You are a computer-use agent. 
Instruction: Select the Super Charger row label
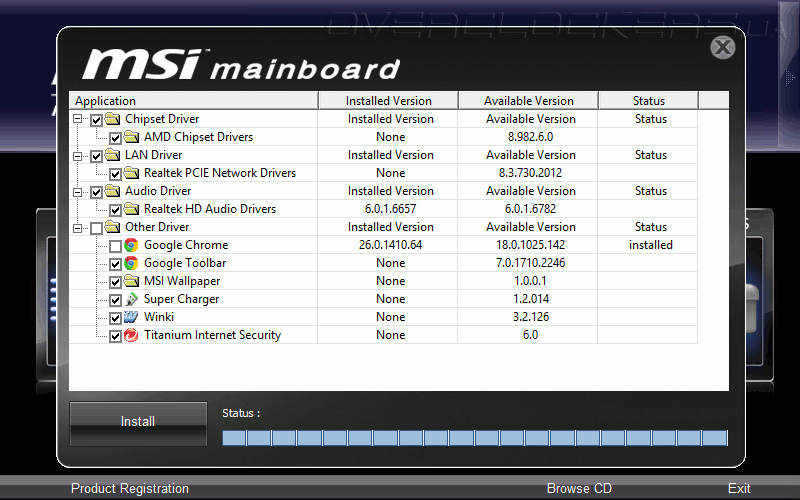click(181, 299)
